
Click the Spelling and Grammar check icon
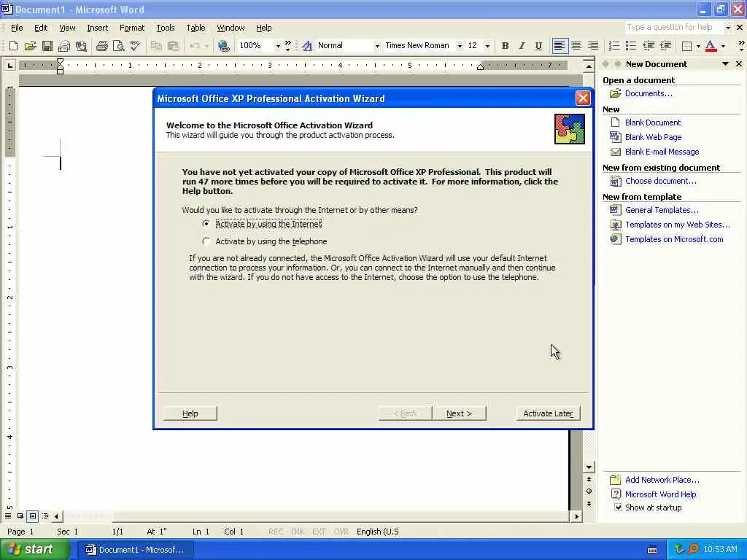pos(135,46)
